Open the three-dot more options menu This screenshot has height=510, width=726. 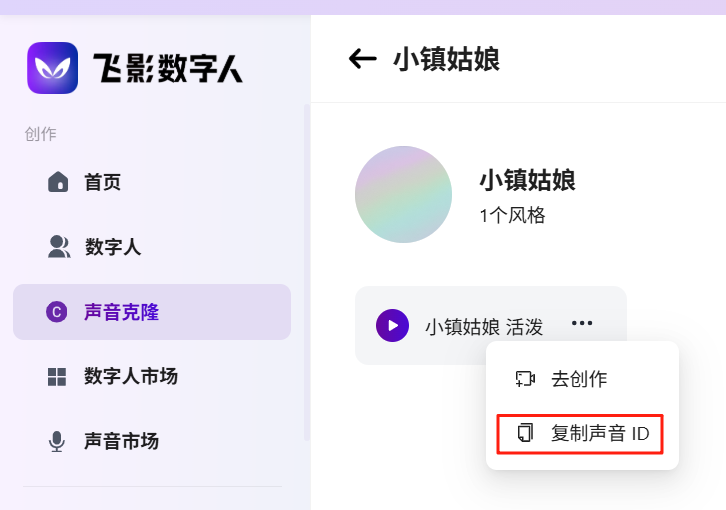[x=582, y=323]
